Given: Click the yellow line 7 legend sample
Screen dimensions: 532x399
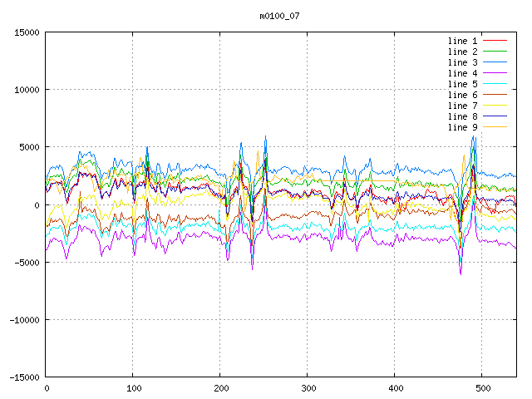Looking at the screenshot, I should pyautogui.click(x=495, y=106).
